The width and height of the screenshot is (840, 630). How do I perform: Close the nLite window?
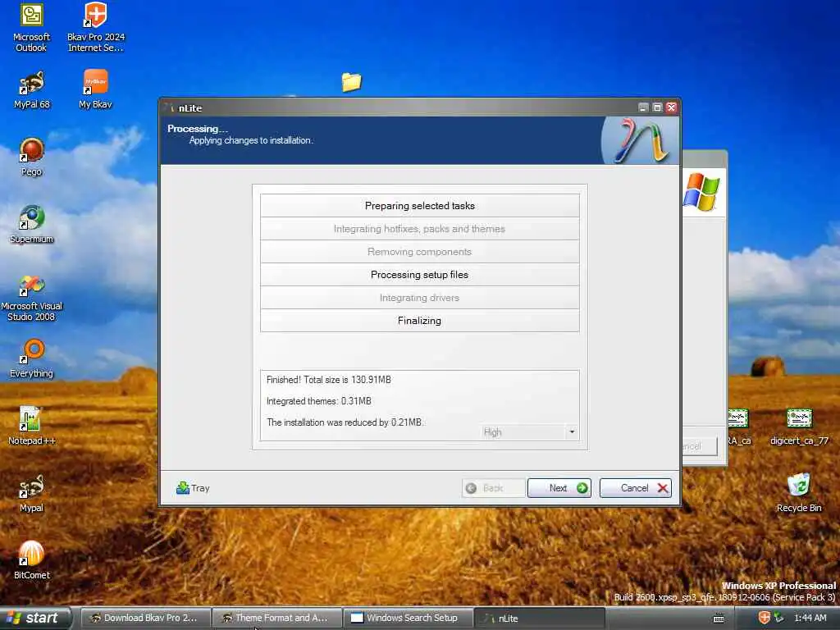[671, 107]
